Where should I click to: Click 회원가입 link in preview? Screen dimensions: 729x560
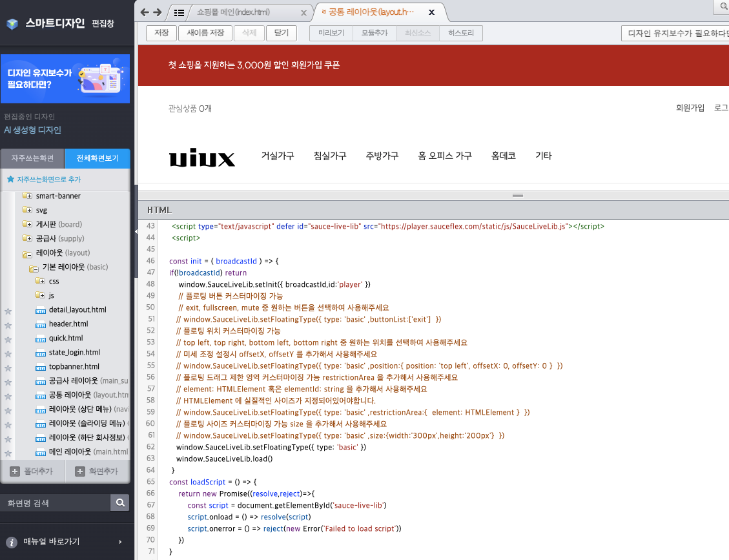coord(690,108)
